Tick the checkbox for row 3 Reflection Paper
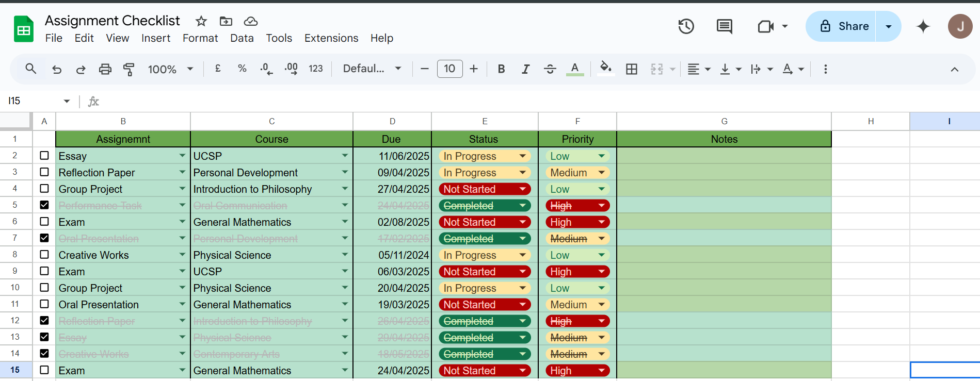This screenshot has height=381, width=980. (x=44, y=172)
